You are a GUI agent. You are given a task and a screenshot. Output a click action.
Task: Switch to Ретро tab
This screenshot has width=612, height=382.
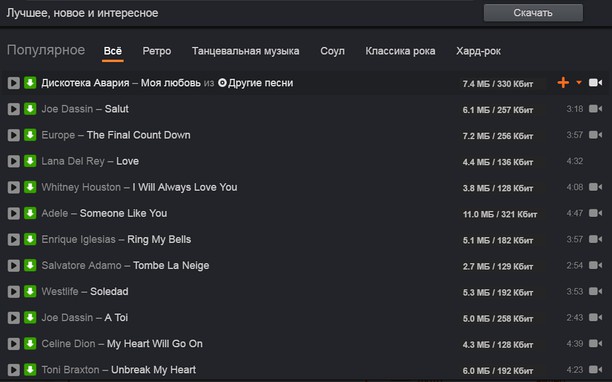pyautogui.click(x=157, y=51)
